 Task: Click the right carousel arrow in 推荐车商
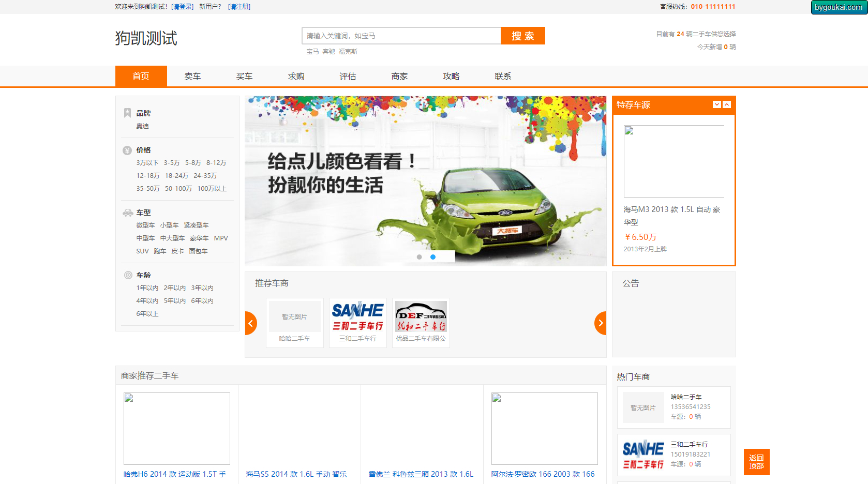pos(600,323)
